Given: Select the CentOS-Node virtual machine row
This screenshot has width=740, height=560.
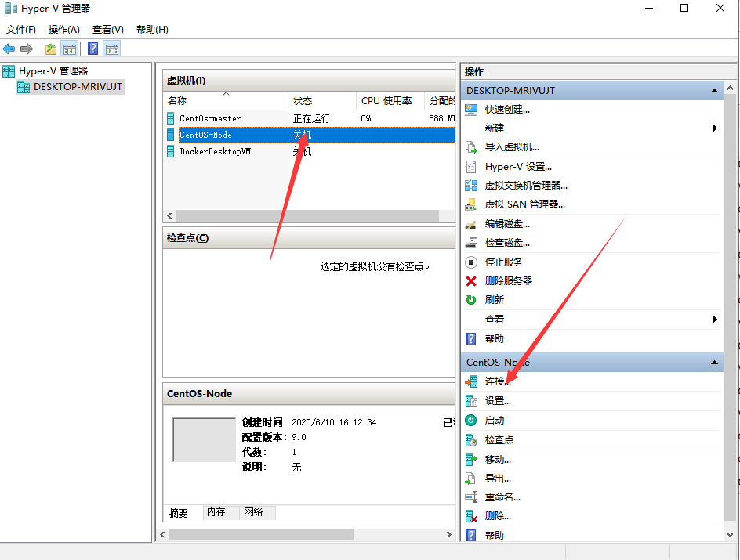Looking at the screenshot, I should tap(309, 135).
